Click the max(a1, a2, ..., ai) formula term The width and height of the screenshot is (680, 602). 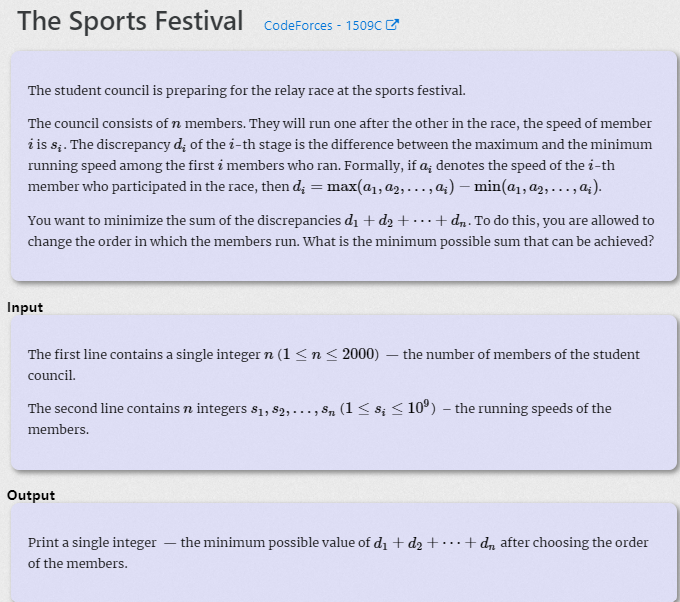point(390,186)
